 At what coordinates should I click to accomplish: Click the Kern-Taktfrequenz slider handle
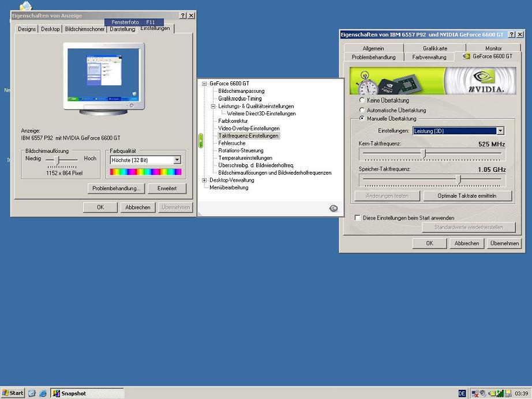424,153
